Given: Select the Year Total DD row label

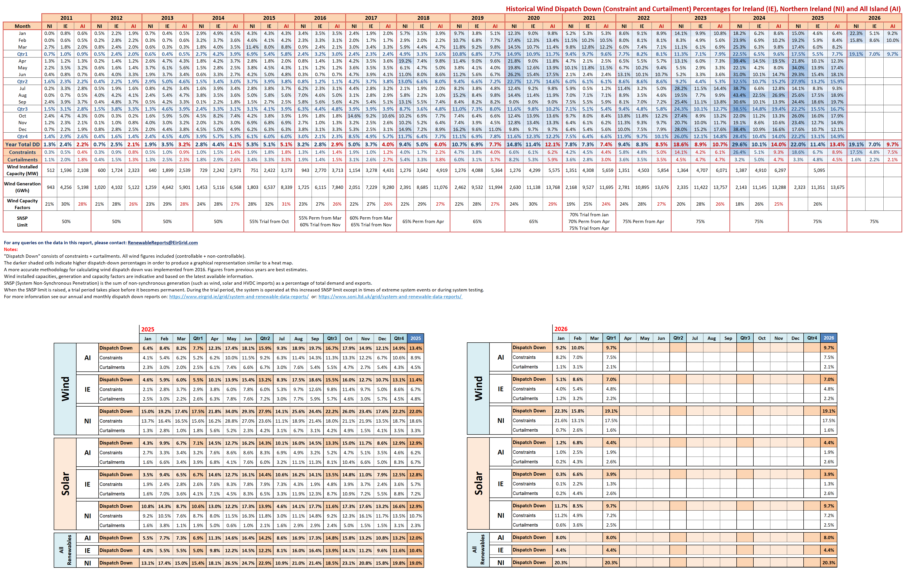Looking at the screenshot, I should tap(22, 144).
